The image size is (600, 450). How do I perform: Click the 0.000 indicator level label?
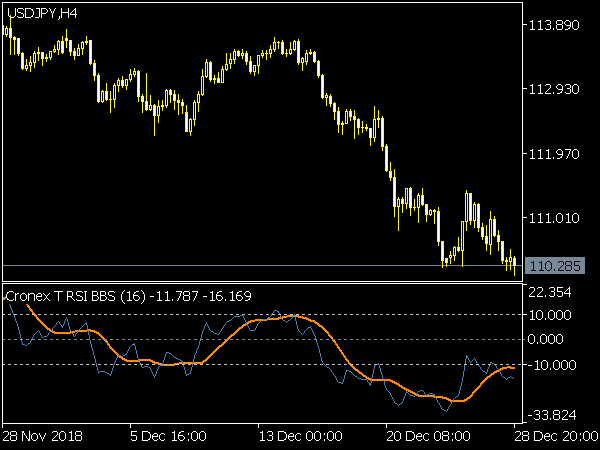(545, 339)
